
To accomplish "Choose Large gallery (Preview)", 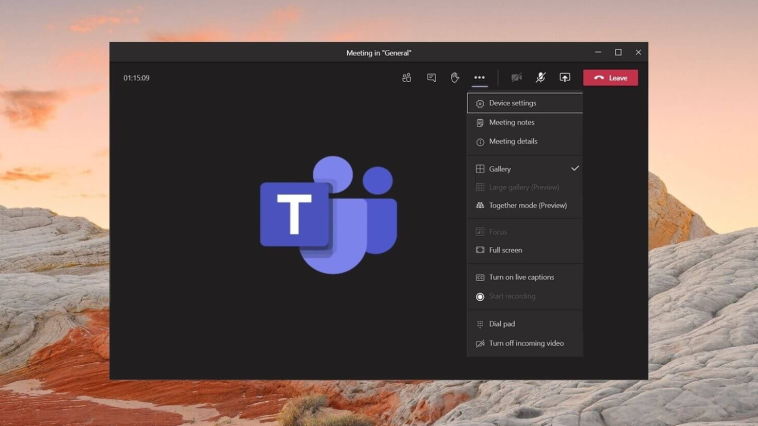I will pyautogui.click(x=525, y=187).
